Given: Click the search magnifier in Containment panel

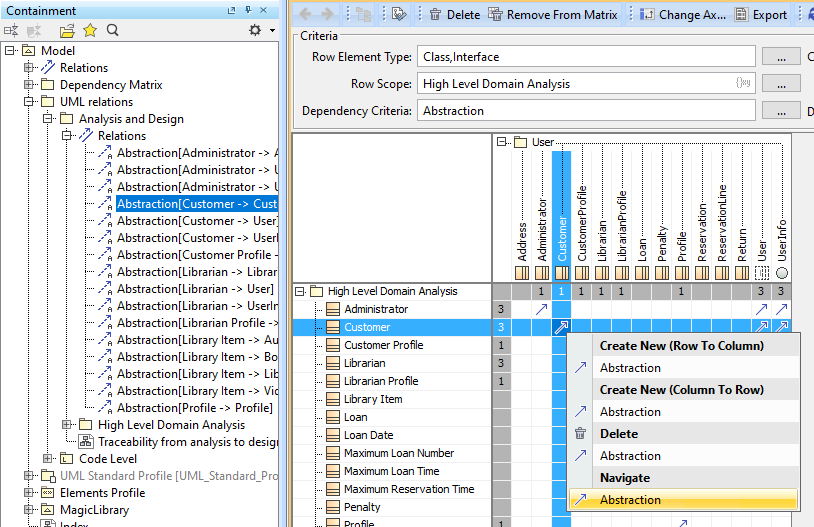Looking at the screenshot, I should pyautogui.click(x=112, y=30).
